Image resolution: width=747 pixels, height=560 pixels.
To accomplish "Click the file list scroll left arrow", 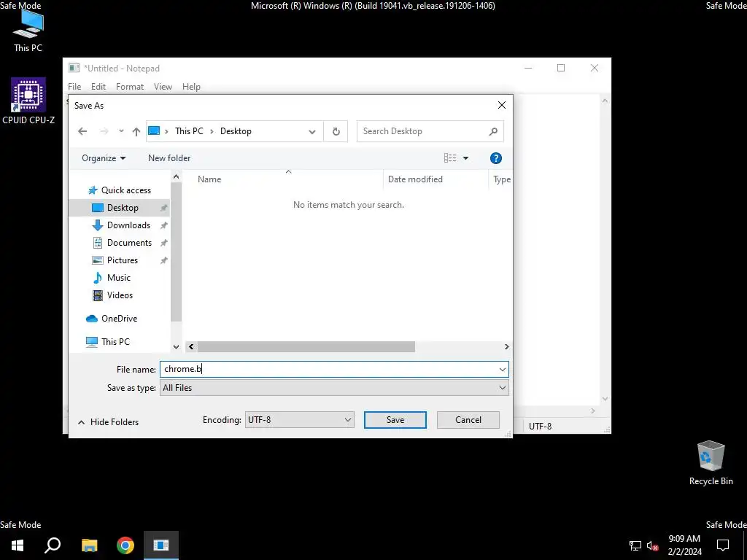I will [x=191, y=347].
